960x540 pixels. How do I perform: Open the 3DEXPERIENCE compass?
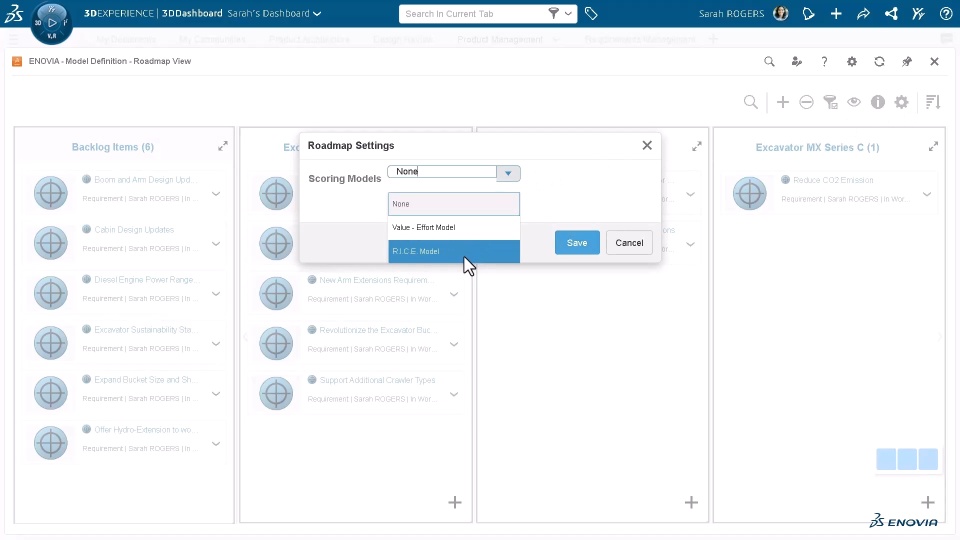coord(51,23)
